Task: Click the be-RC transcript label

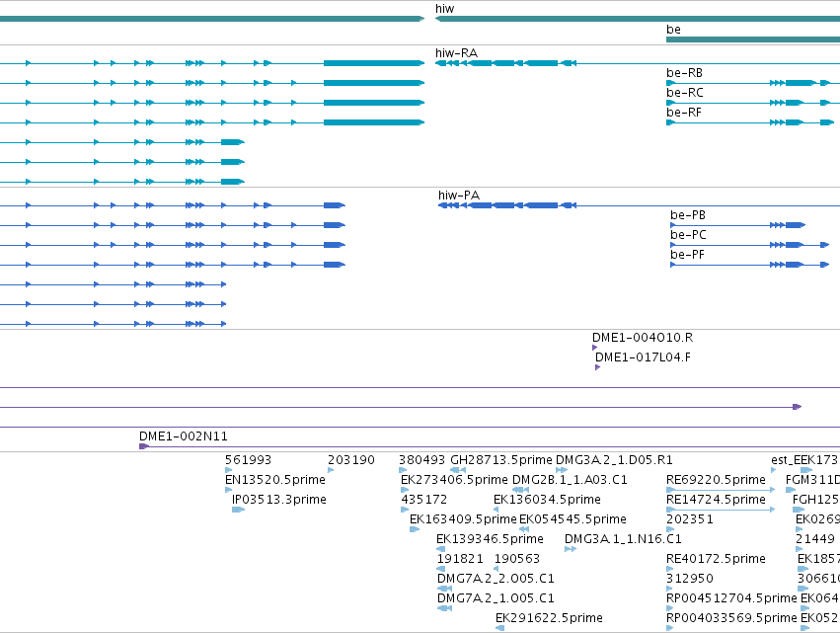Action: coord(685,93)
